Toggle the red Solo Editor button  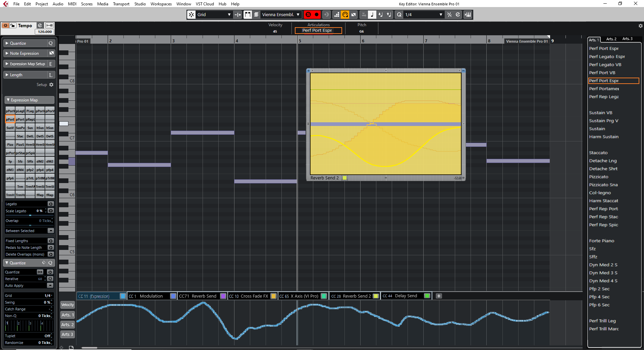[308, 14]
